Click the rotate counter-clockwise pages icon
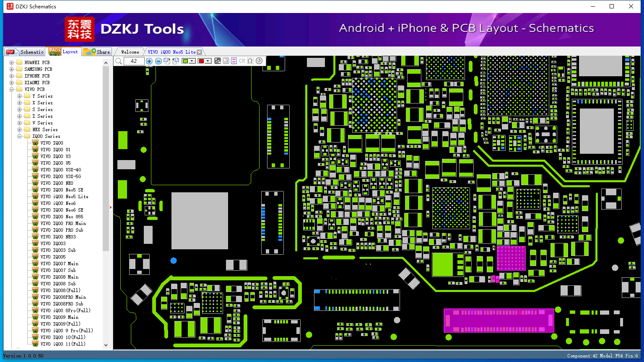This screenshot has width=644, height=362. pyautogui.click(x=176, y=61)
